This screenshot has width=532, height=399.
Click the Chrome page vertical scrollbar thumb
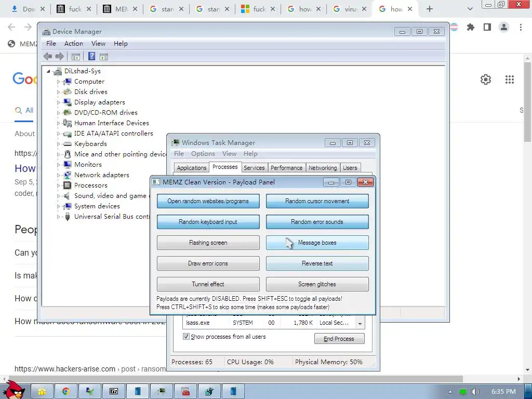[x=527, y=102]
